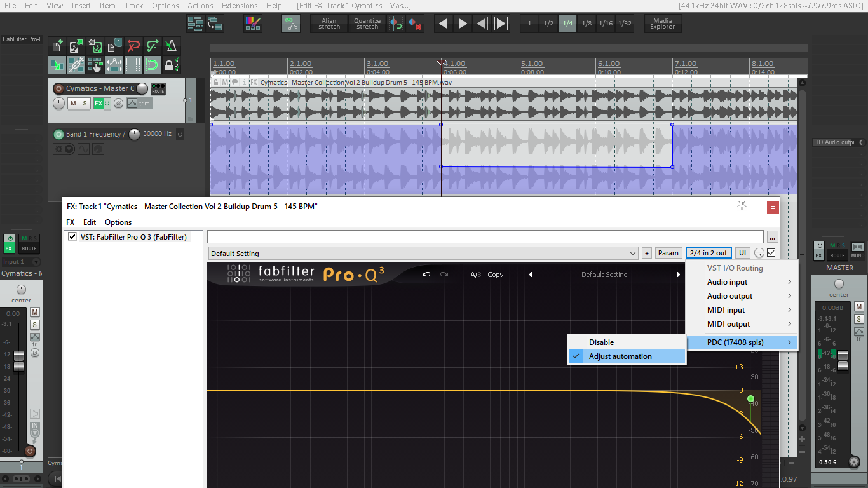Click the track manager blocks icon
The height and width of the screenshot is (488, 868).
point(195,24)
